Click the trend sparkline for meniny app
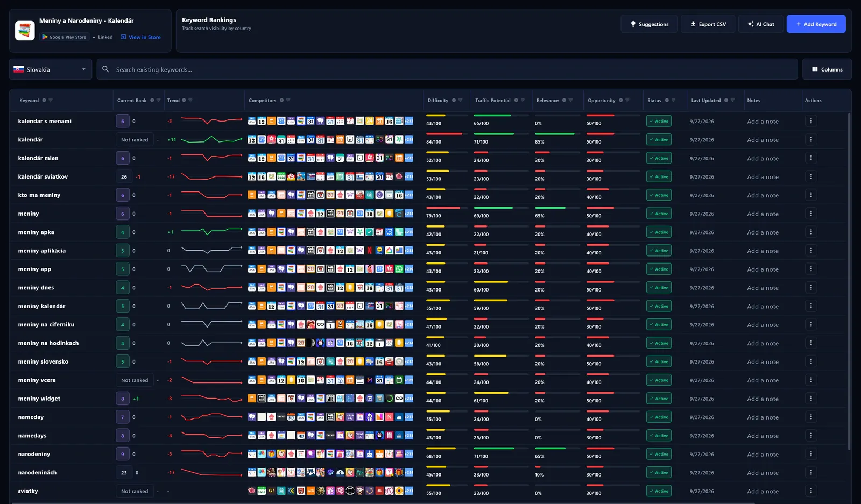The image size is (861, 504). (211, 269)
